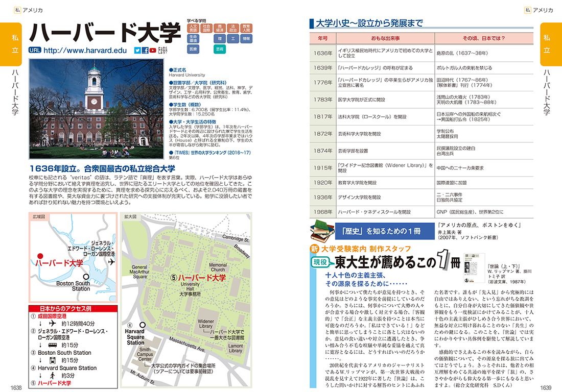Click the 1817年 table cell
The width and height of the screenshot is (562, 392).
(x=322, y=116)
